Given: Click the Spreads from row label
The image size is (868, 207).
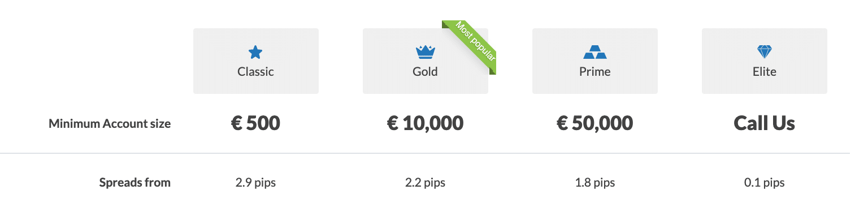Looking at the screenshot, I should pos(135,183).
